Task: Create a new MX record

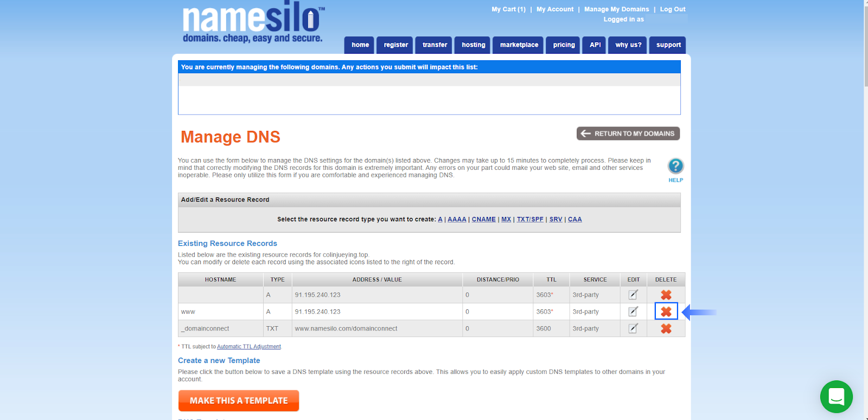Action: pos(506,219)
